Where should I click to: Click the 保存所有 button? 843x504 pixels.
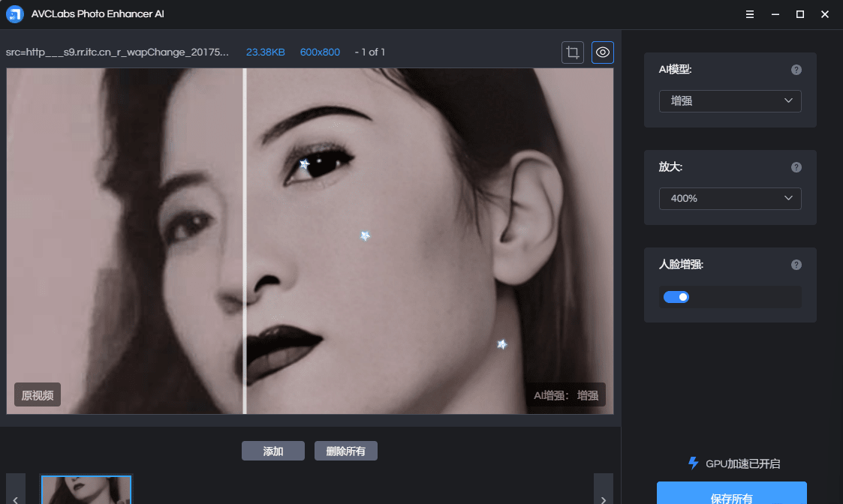tap(731, 493)
